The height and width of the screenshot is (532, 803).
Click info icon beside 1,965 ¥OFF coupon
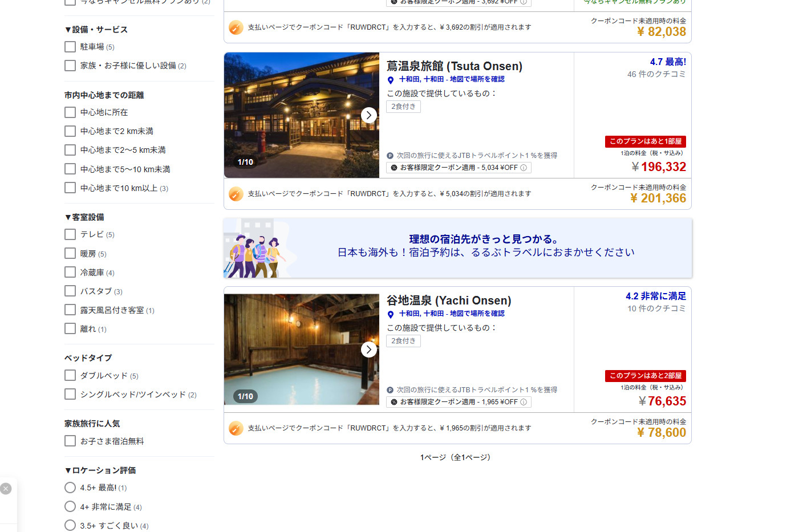pos(524,402)
